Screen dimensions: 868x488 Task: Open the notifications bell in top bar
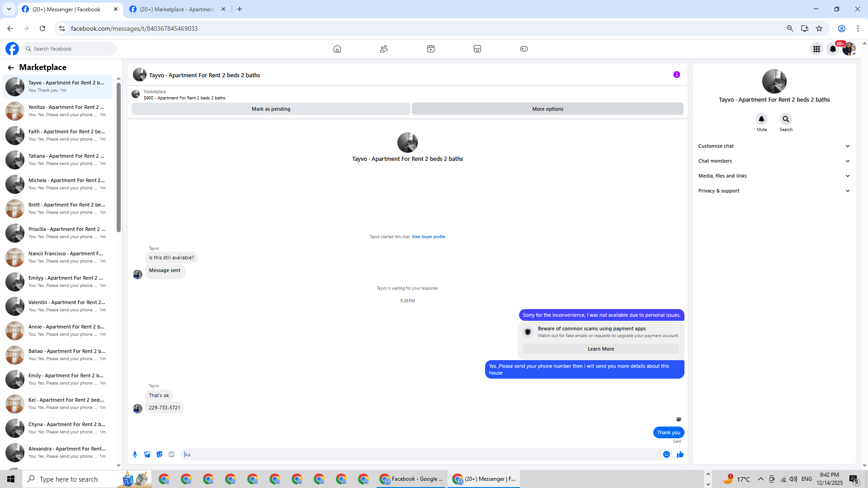tap(832, 49)
